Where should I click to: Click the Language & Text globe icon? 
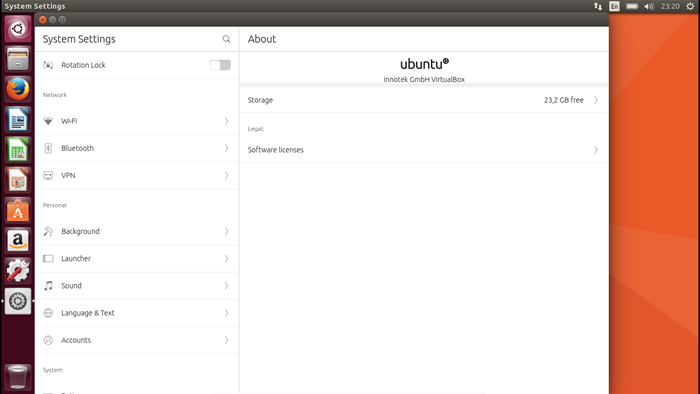(x=48, y=313)
